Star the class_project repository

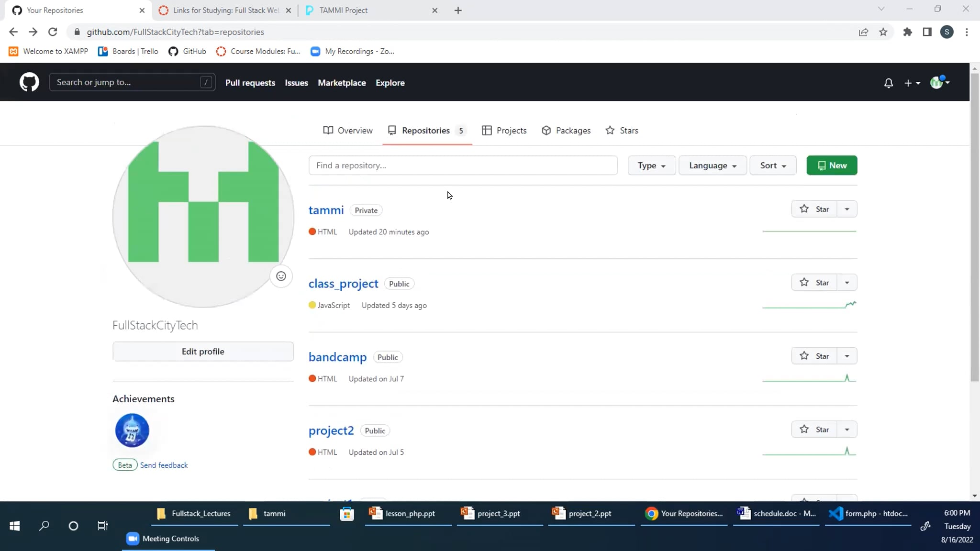click(x=814, y=283)
